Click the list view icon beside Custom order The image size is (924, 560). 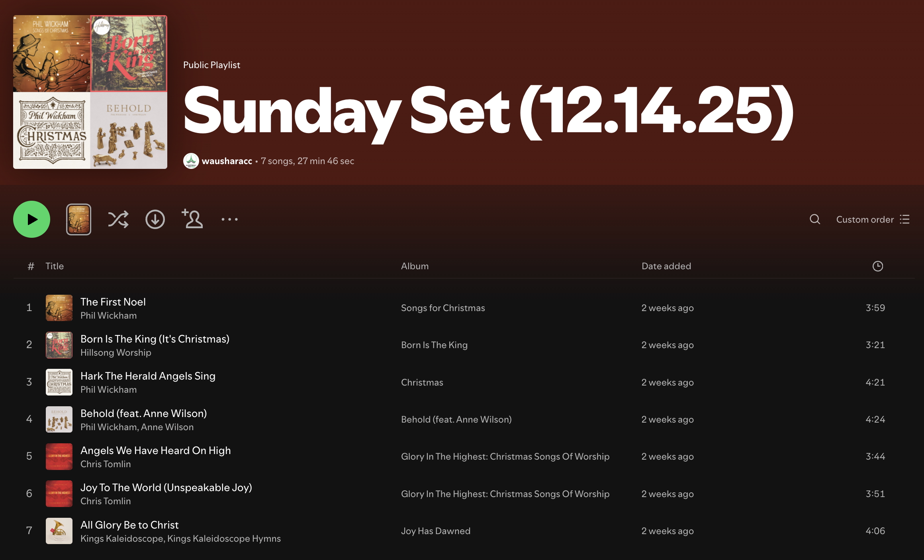click(905, 219)
